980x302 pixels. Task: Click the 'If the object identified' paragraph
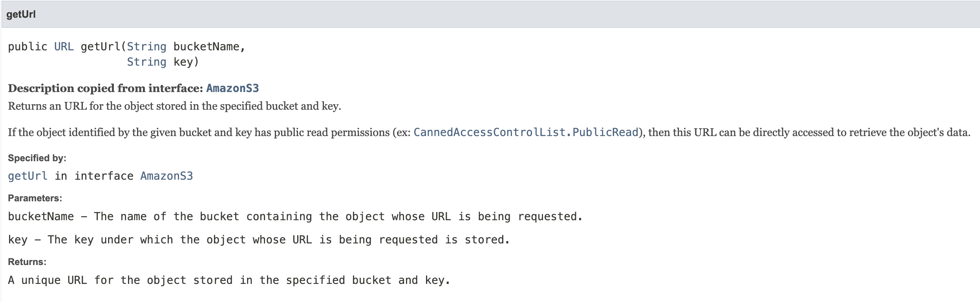click(489, 132)
